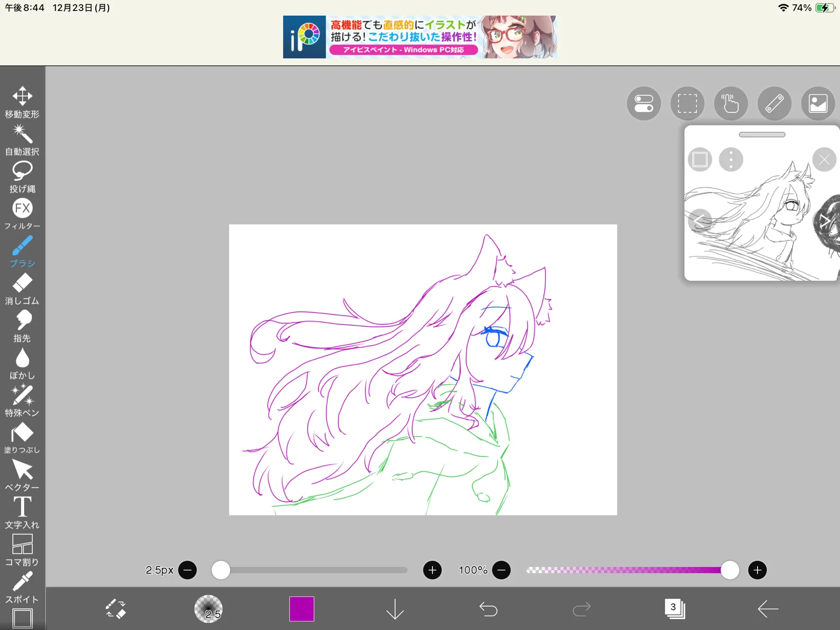840x630 pixels.
Task: Select the Lasso (投げ縄) tool
Action: 22,177
